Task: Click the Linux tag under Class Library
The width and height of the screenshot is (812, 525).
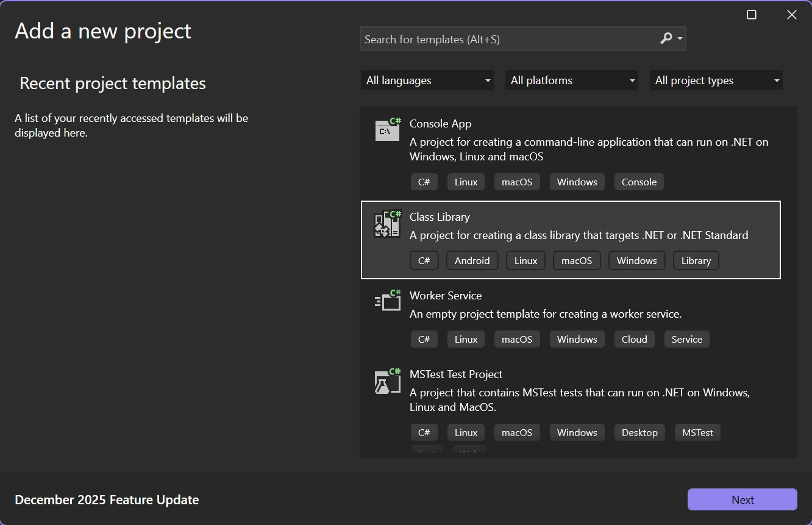Action: coord(525,260)
